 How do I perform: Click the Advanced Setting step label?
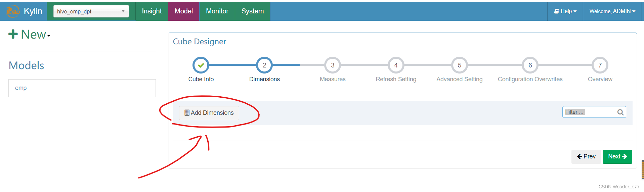pyautogui.click(x=460, y=79)
